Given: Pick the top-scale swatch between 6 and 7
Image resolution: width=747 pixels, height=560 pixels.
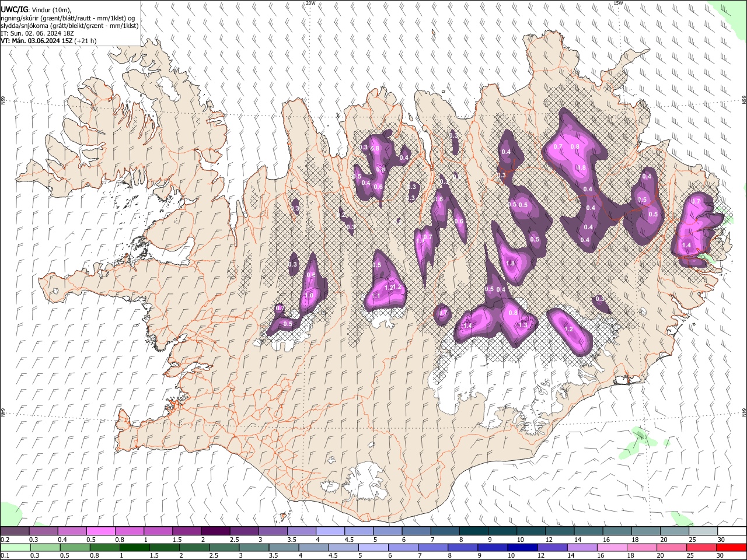Looking at the screenshot, I should 417,531.
